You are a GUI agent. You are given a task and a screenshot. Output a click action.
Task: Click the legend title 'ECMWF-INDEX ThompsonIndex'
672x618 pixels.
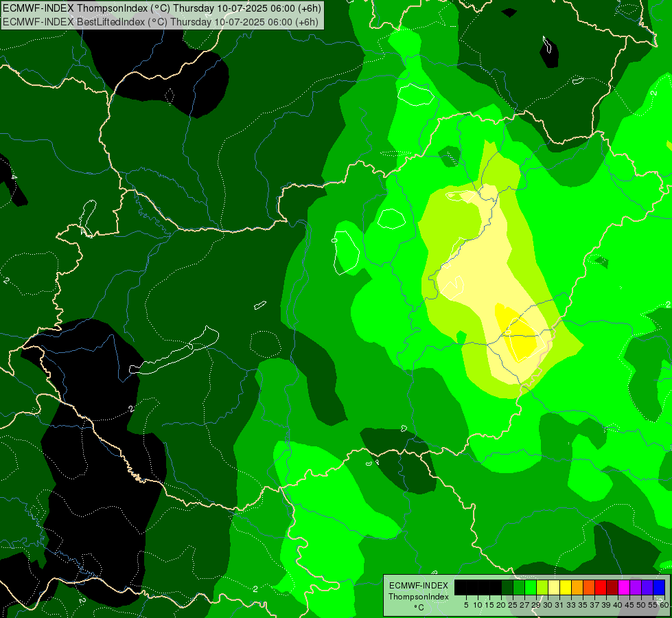(419, 591)
